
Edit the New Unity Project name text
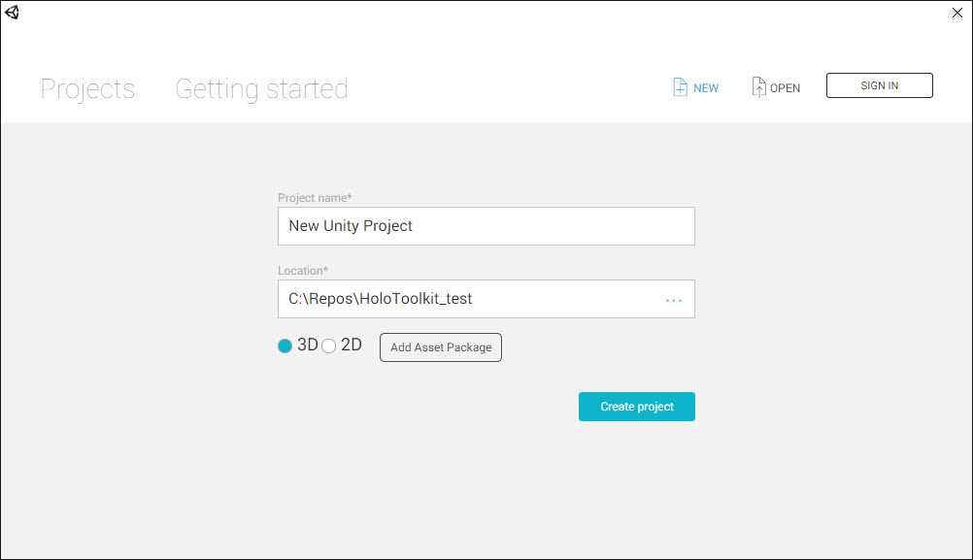pyautogui.click(x=350, y=225)
